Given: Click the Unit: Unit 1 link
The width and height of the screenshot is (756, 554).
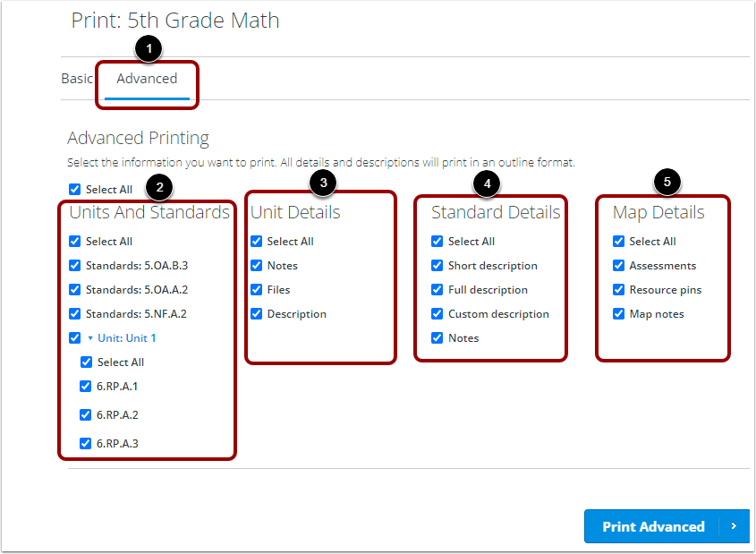Looking at the screenshot, I should 127,338.
